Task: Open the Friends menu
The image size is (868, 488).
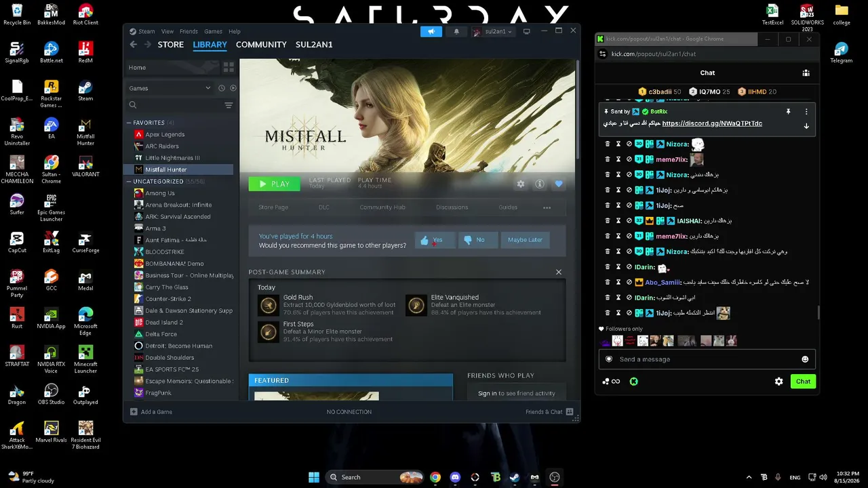Action: coord(189,31)
